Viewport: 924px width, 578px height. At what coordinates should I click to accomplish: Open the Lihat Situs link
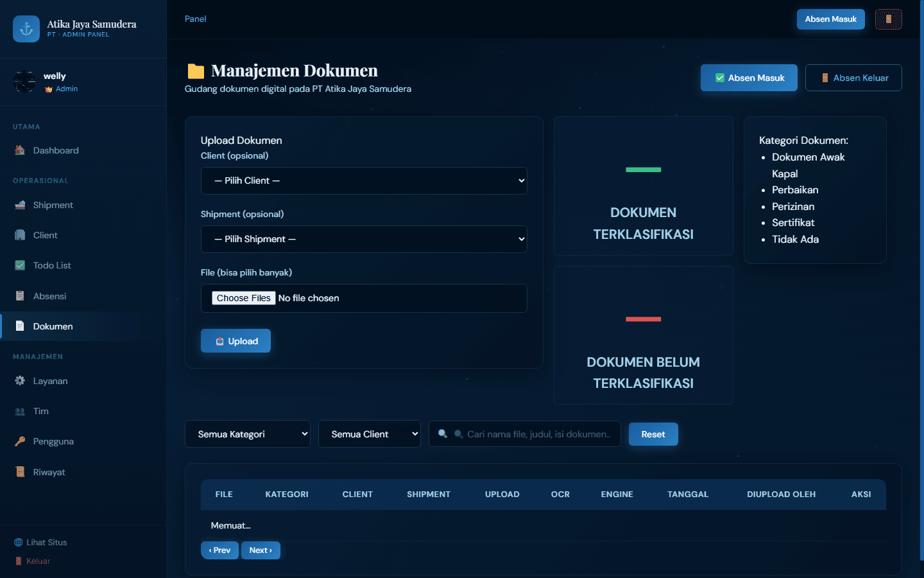40,542
